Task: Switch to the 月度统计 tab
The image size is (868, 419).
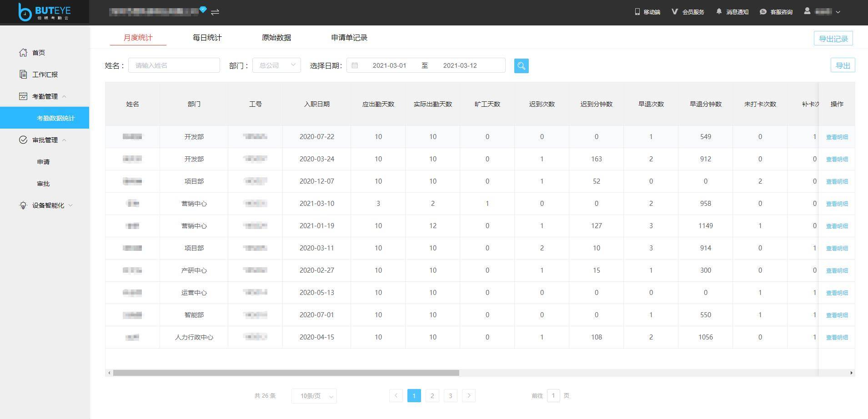Action: [x=138, y=38]
